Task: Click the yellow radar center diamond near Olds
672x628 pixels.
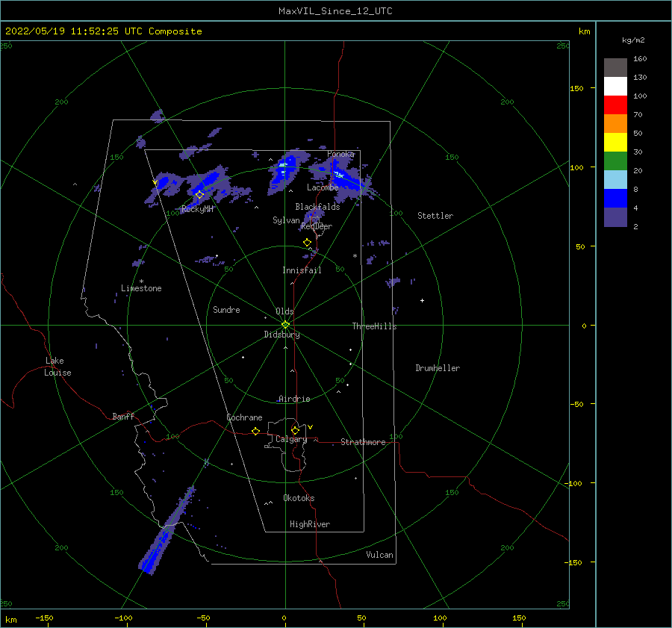Action: 285,325
